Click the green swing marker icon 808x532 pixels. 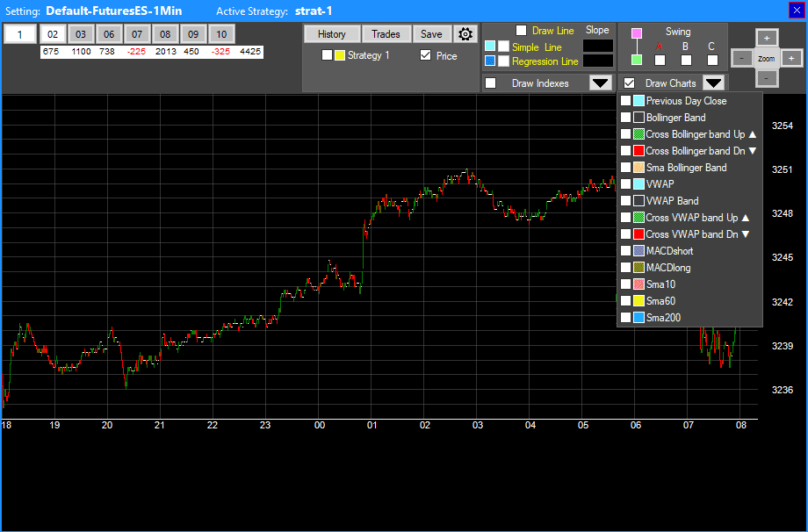(x=637, y=60)
